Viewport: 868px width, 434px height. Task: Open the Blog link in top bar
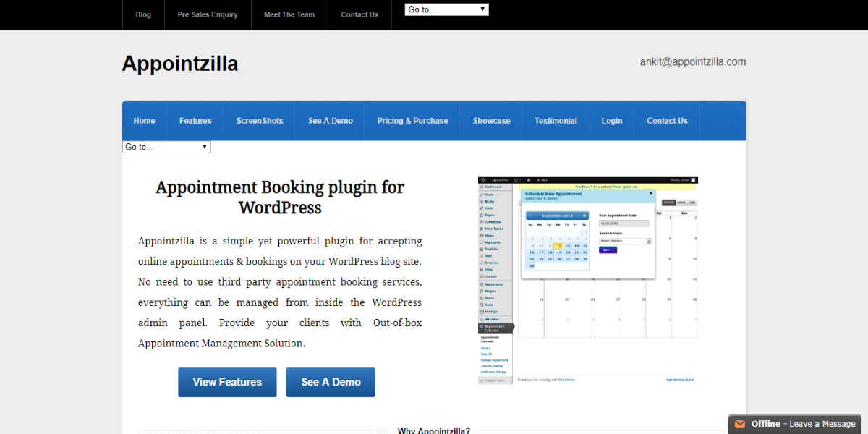(143, 14)
